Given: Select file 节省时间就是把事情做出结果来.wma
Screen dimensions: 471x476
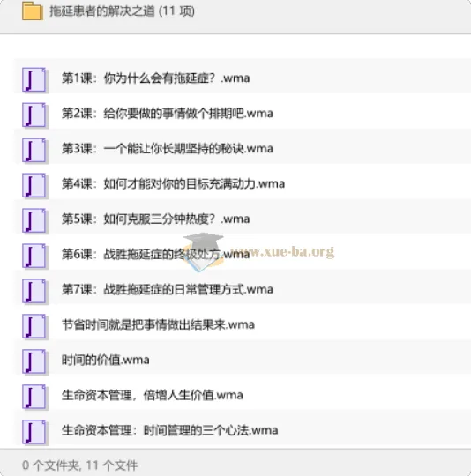Looking at the screenshot, I should tap(158, 324).
